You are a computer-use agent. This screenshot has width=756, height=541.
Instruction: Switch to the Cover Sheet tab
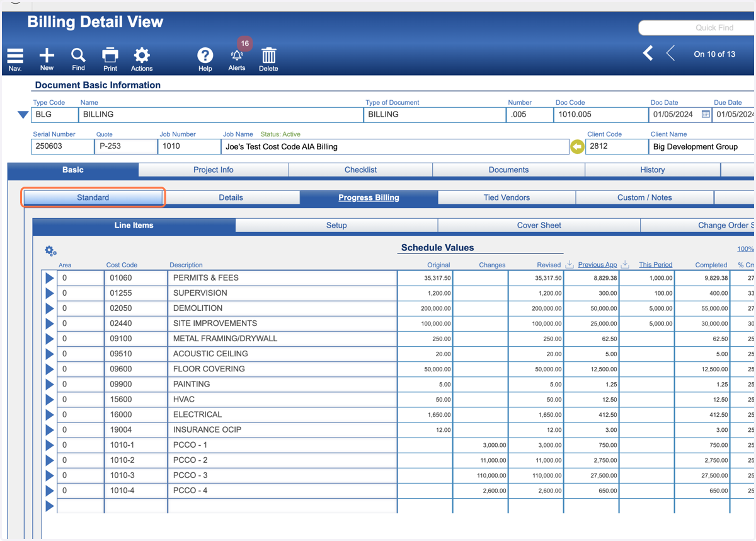(x=539, y=225)
